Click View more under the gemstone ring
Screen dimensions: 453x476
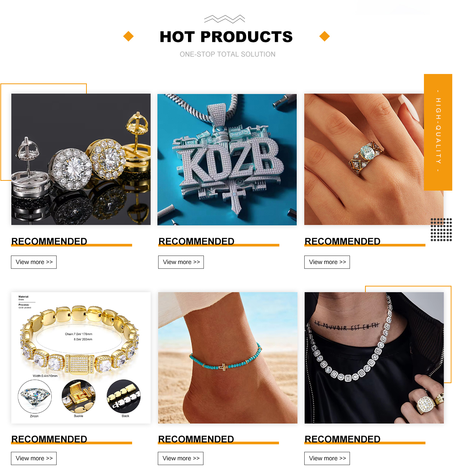(327, 262)
